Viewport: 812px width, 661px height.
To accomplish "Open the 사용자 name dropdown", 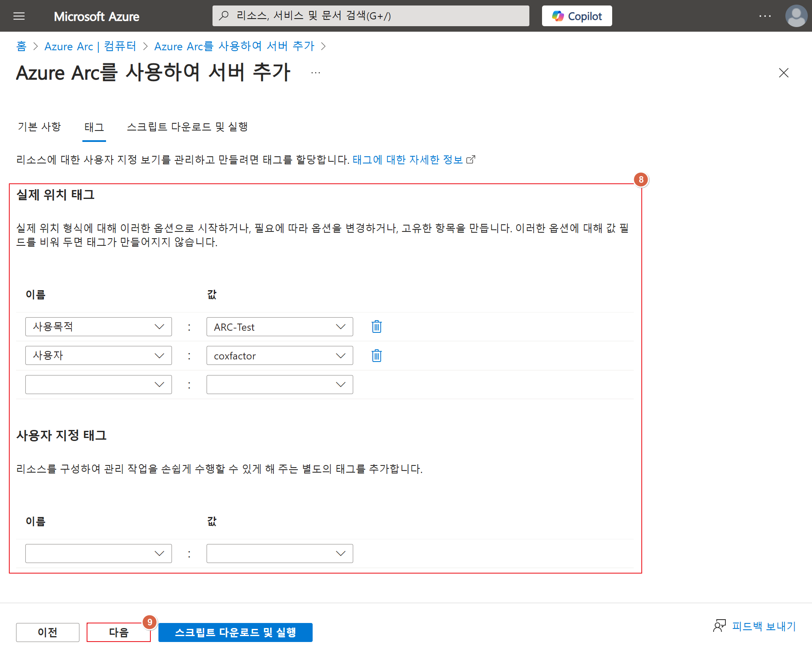I will [159, 356].
